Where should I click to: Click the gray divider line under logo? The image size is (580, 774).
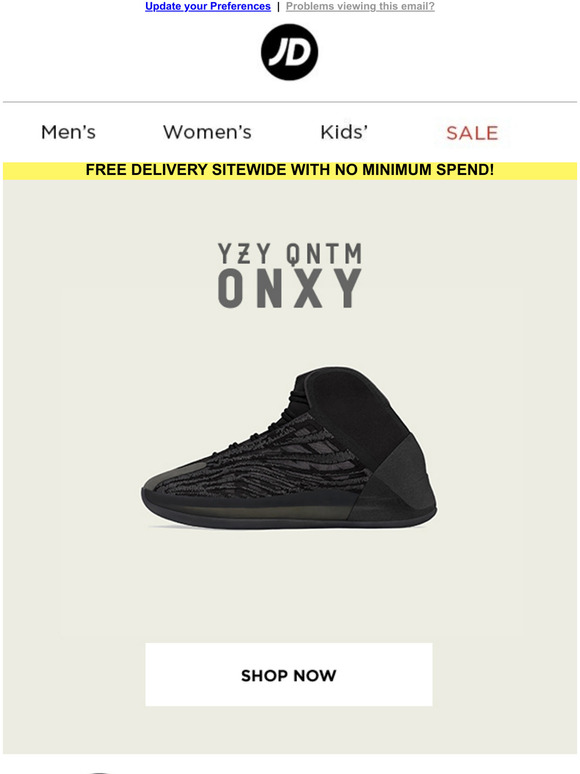pyautogui.click(x=290, y=102)
